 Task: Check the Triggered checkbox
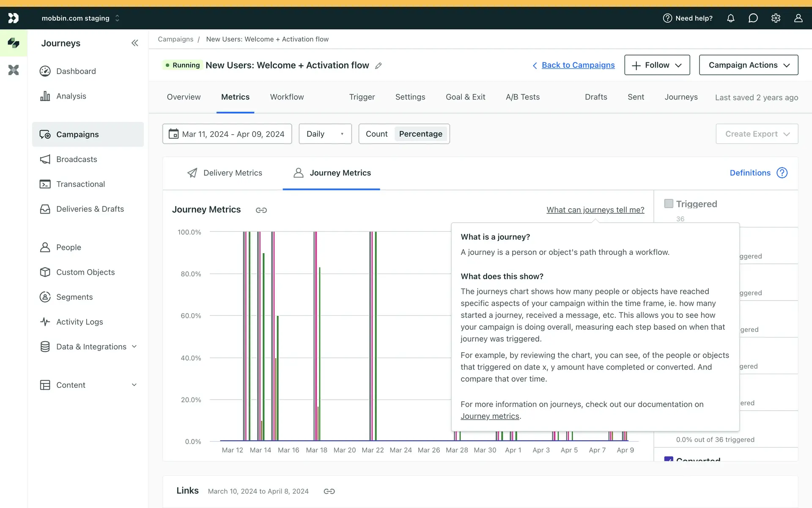(669, 204)
